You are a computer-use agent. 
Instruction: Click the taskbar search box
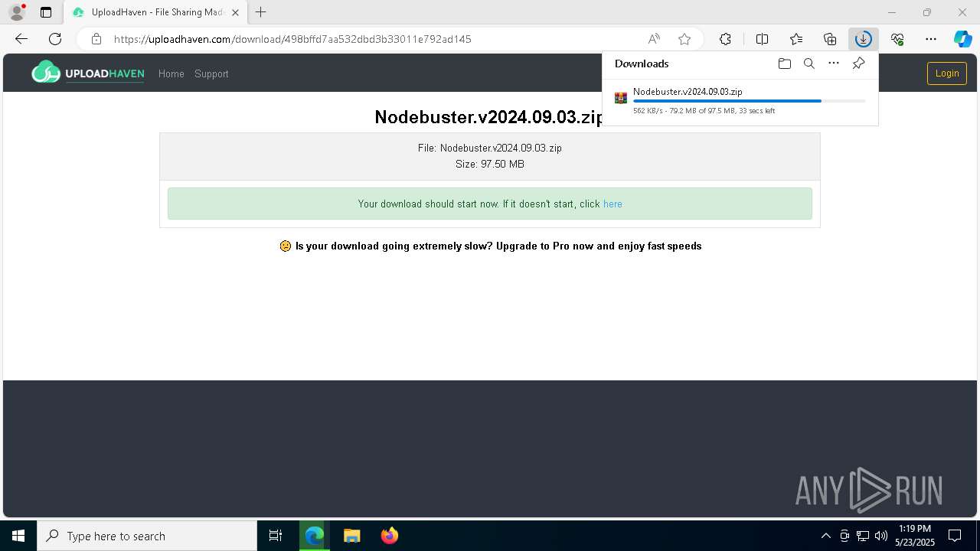(x=147, y=536)
